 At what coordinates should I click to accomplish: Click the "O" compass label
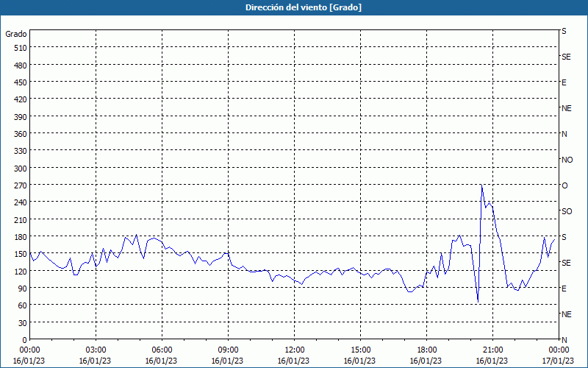[564, 185]
